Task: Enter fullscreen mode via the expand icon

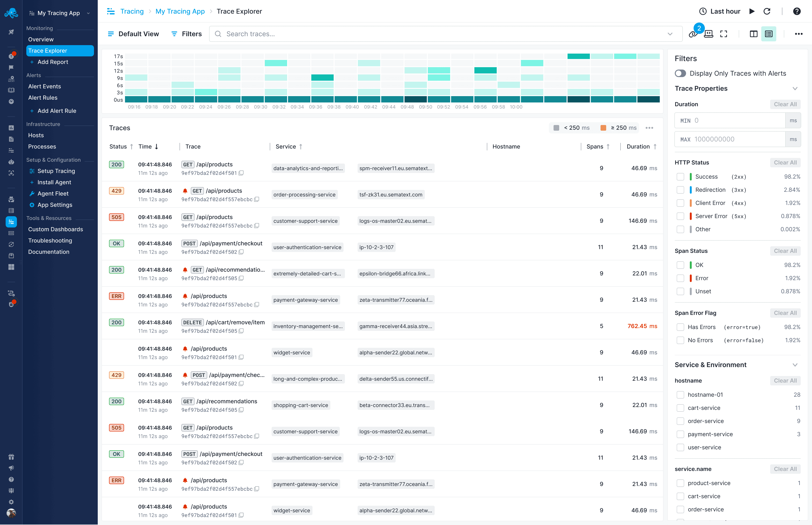Action: [x=724, y=34]
